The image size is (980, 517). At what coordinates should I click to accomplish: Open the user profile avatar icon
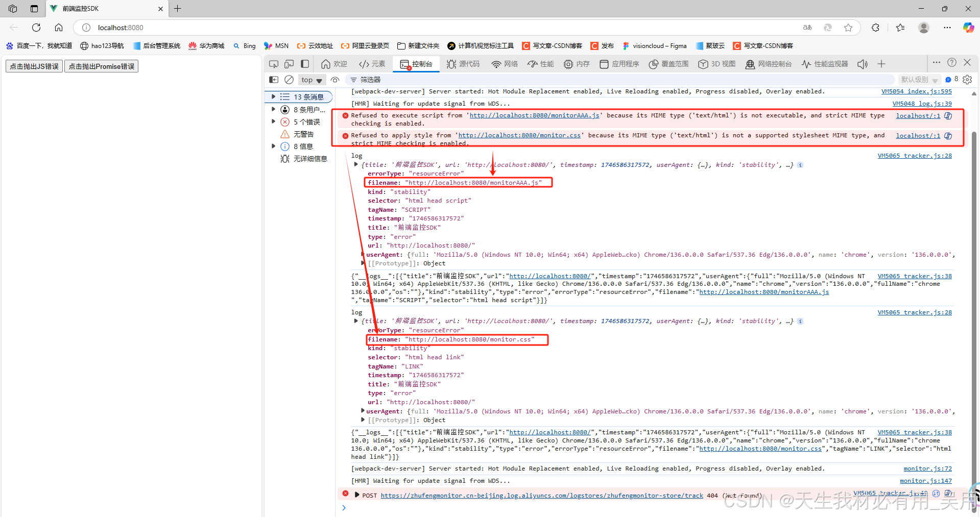point(924,28)
